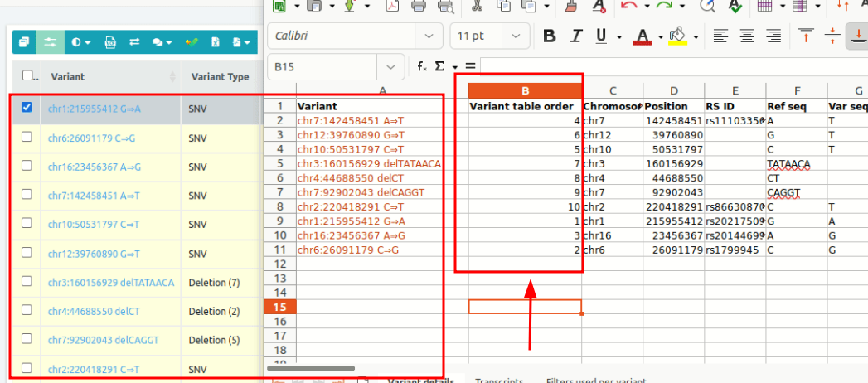
Task: Select column B header
Action: point(525,91)
